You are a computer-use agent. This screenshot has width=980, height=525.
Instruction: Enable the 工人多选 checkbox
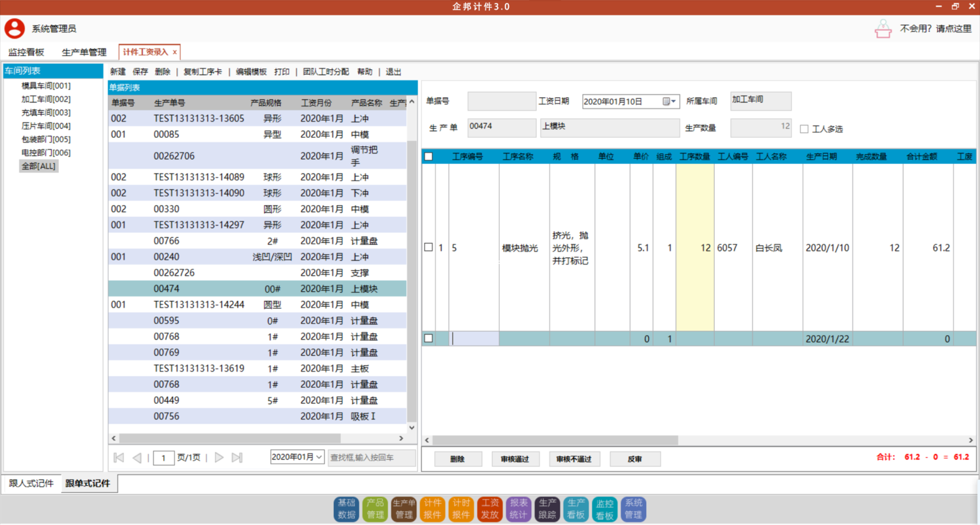point(804,129)
